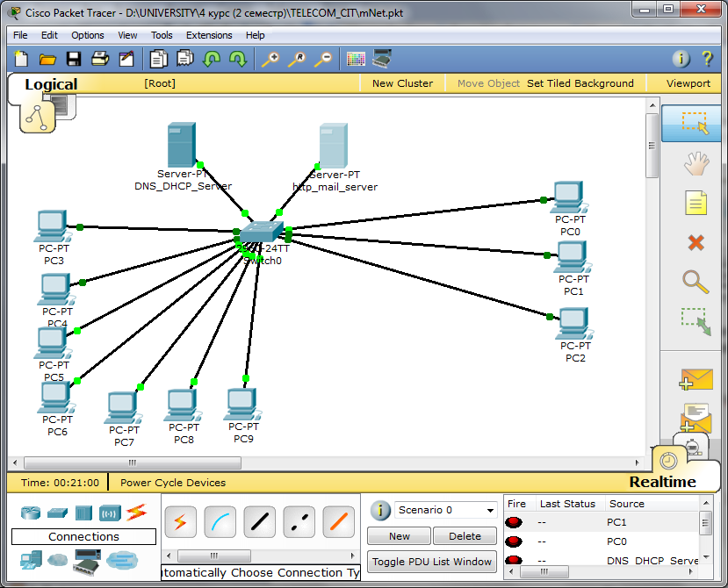Pick the copper cross-over dashed cable
This screenshot has height=588, width=728.
coord(299,522)
